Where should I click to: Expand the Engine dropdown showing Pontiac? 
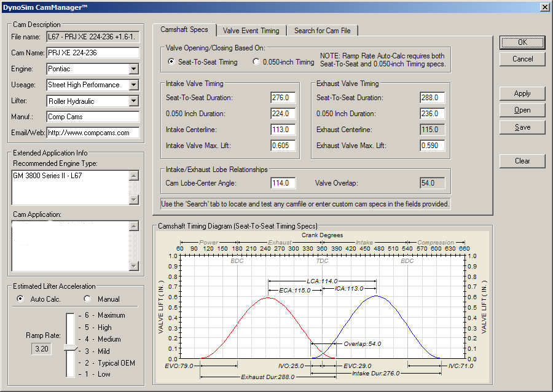(133, 69)
